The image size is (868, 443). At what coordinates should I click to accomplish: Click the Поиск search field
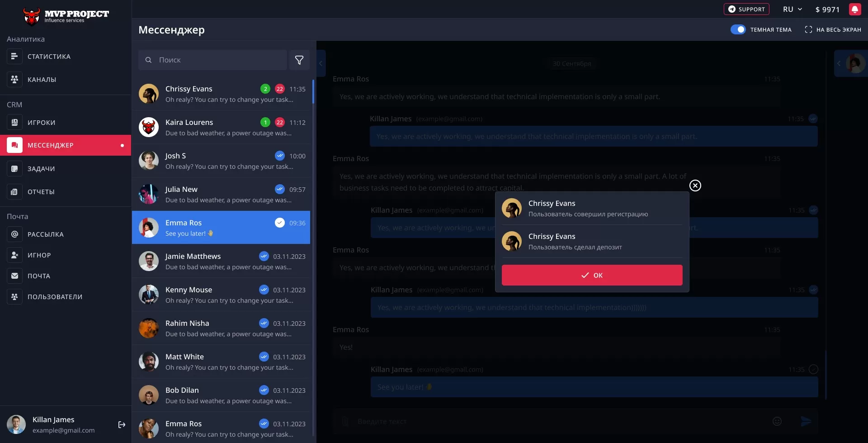tap(212, 60)
